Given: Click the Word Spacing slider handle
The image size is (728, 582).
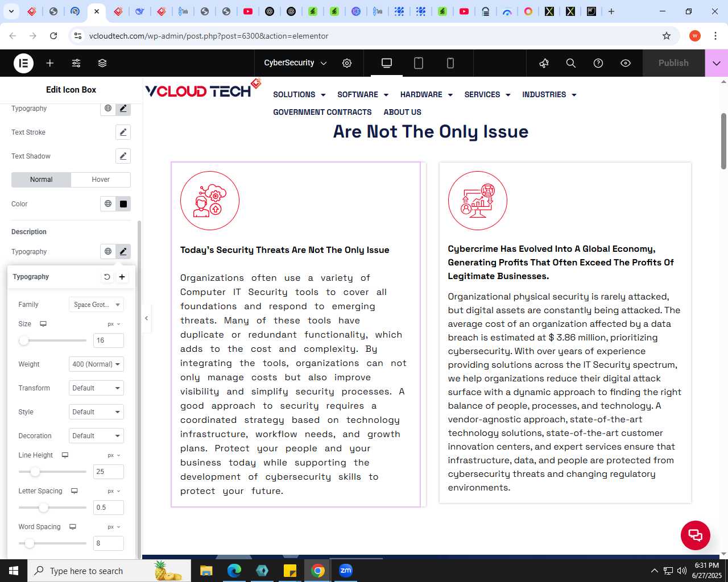Looking at the screenshot, I should [29, 543].
